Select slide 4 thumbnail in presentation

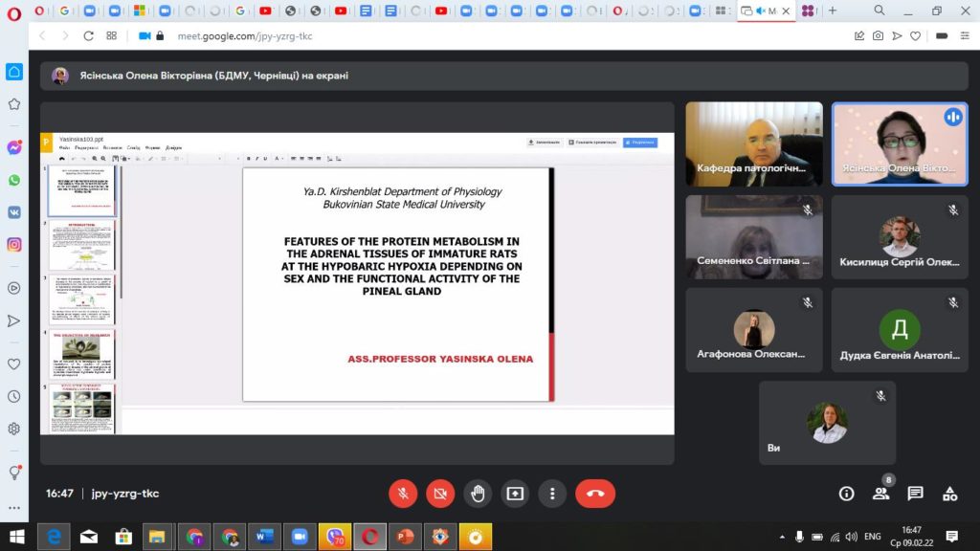tap(81, 354)
